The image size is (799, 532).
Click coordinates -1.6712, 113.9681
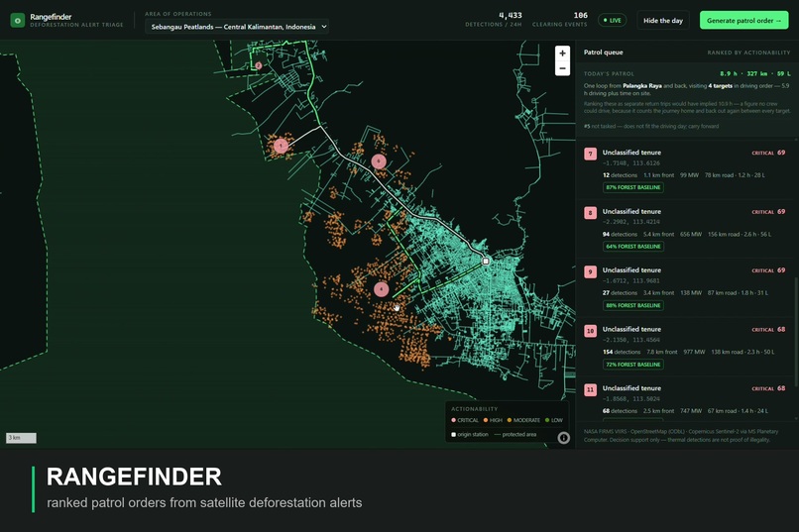click(630, 281)
